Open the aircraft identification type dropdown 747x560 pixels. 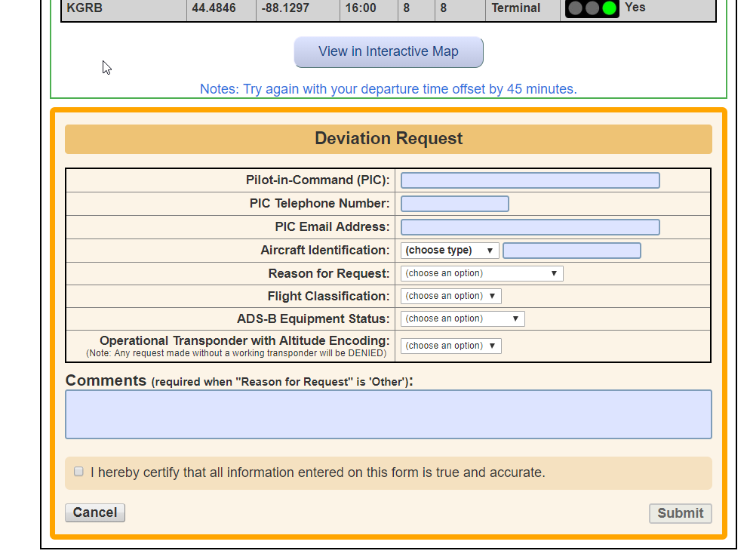(449, 250)
